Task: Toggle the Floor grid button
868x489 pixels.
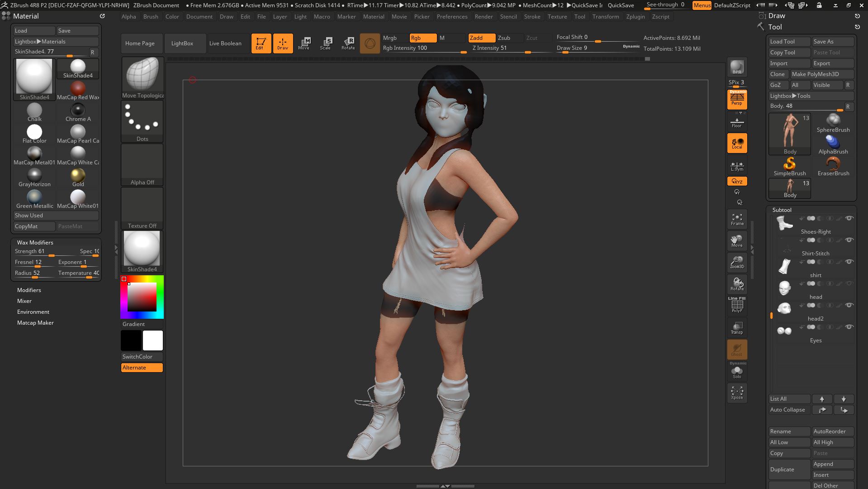Action: click(x=737, y=122)
